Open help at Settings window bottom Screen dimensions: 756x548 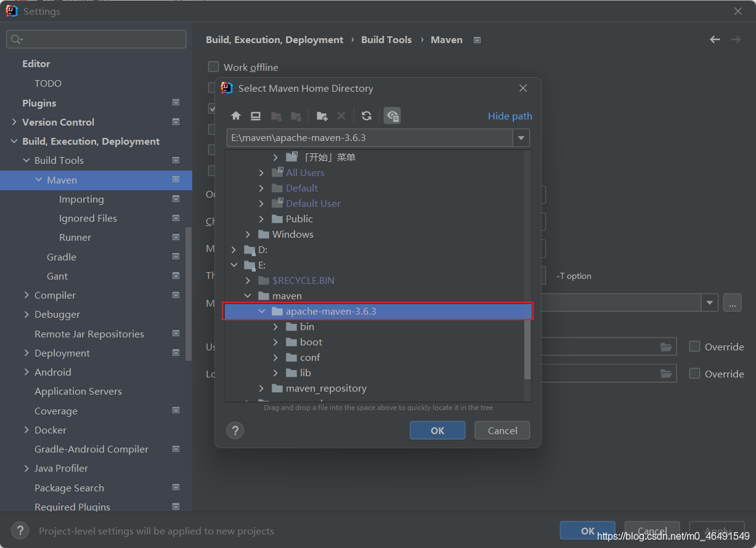(x=20, y=530)
